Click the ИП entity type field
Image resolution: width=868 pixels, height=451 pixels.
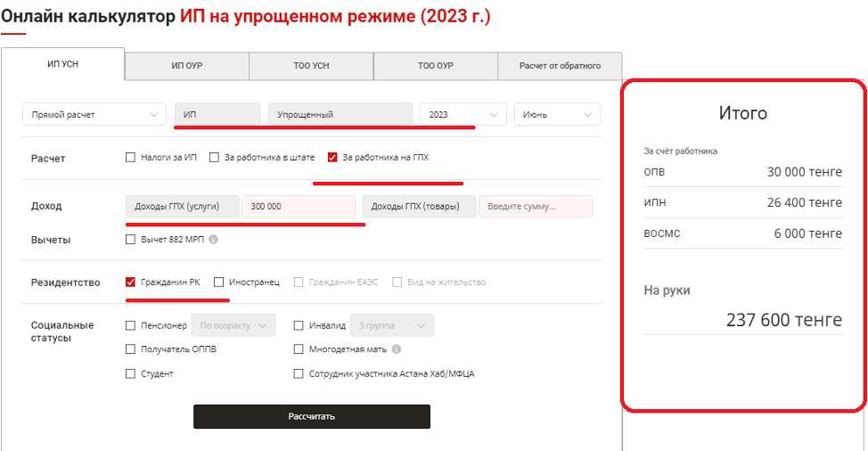(217, 115)
